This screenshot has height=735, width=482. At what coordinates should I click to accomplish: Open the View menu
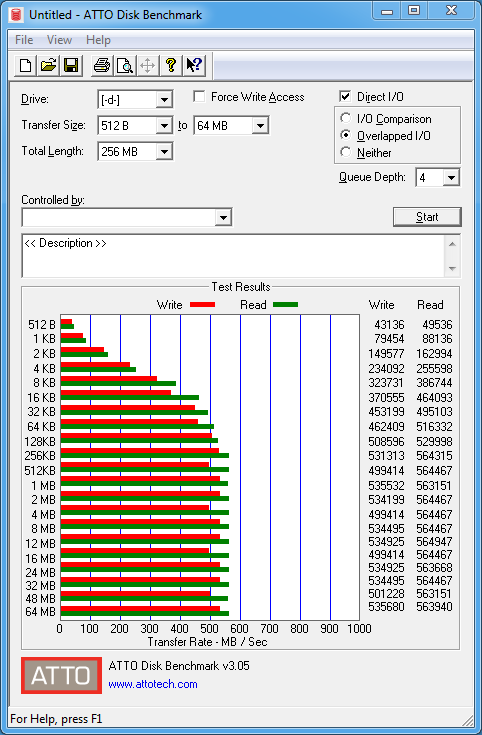(59, 40)
